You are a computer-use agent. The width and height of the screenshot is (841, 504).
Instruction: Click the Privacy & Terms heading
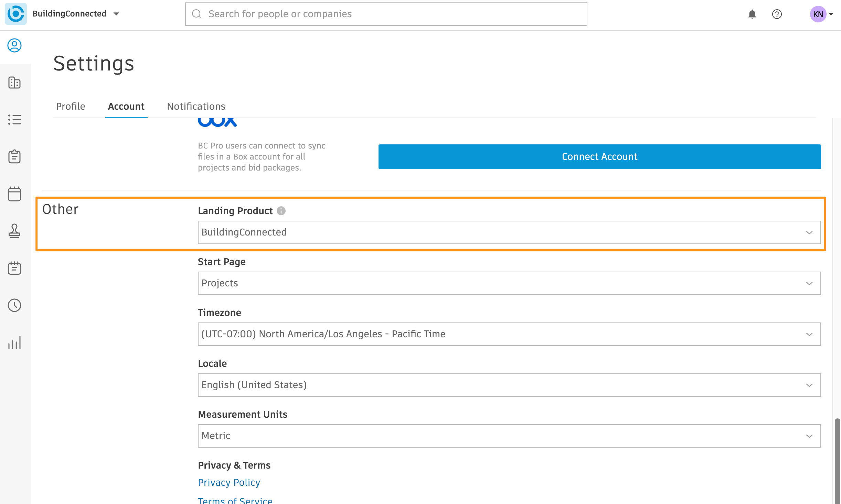[234, 465]
